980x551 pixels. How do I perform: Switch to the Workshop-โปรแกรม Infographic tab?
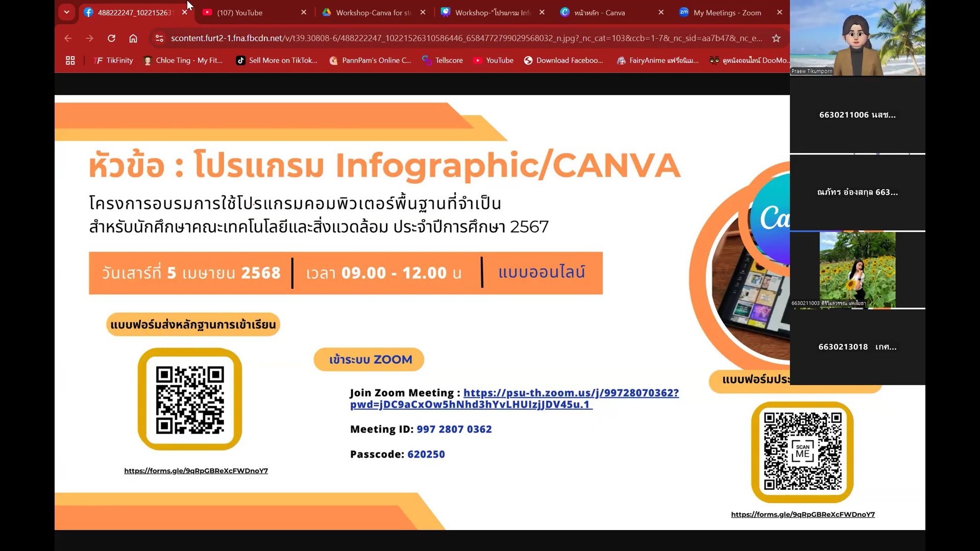493,12
